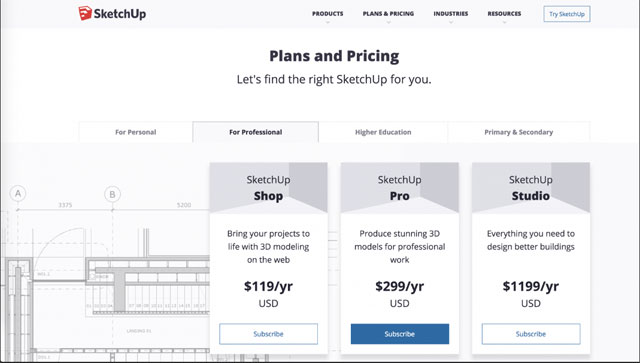Open the Higher Education tab
Image resolution: width=640 pixels, height=363 pixels.
coord(383,132)
